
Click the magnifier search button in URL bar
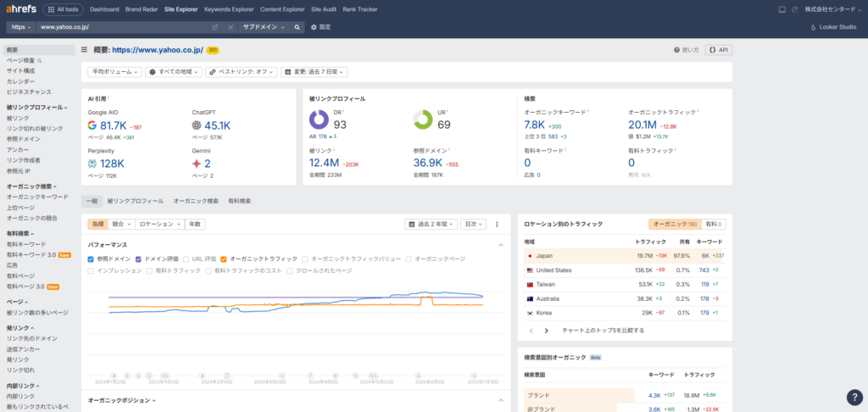click(x=298, y=27)
